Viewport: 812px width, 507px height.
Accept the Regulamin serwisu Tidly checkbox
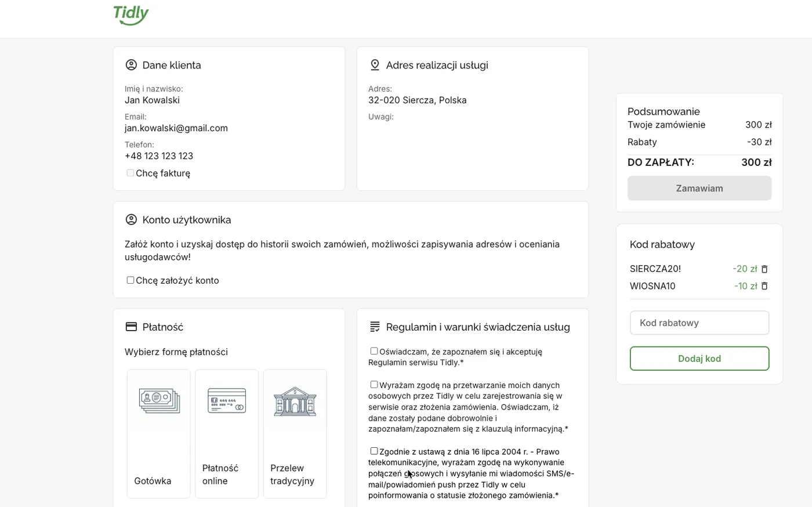tap(374, 351)
